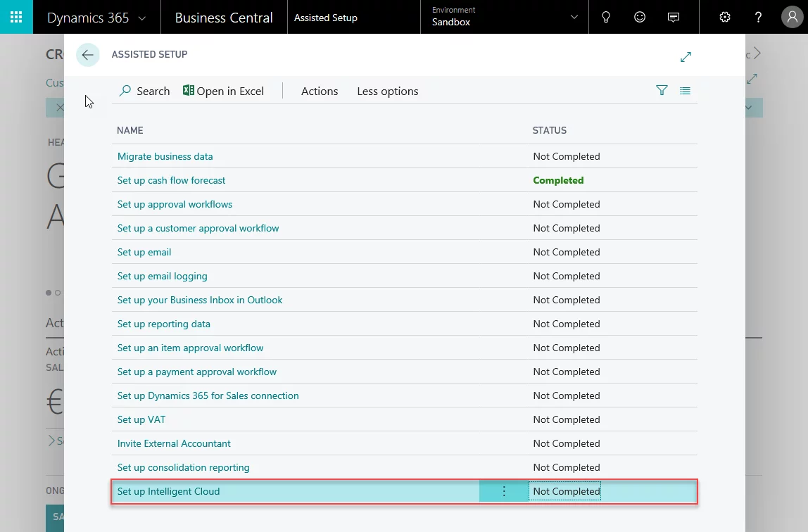Open the settings gear
The image size is (808, 532).
(x=725, y=17)
